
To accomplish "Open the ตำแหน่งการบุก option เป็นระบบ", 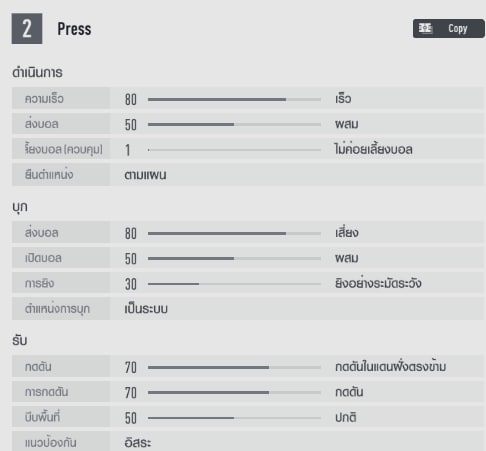I will coord(146,309).
